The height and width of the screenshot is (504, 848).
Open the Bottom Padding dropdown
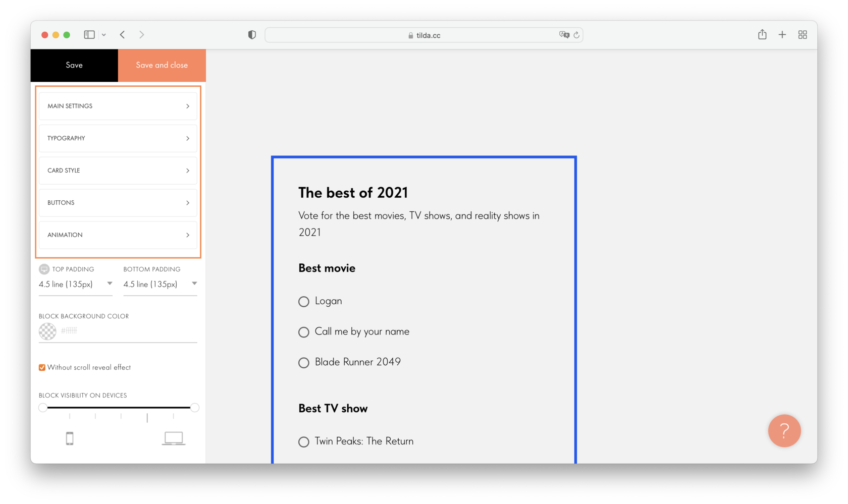tap(160, 285)
